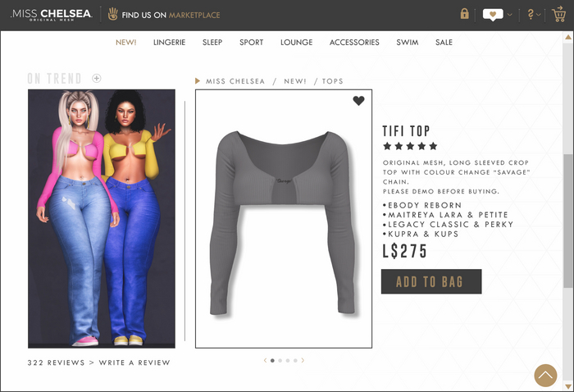The width and height of the screenshot is (574, 392).
Task: Click the gold back-to-top arrow circle
Action: pyautogui.click(x=545, y=375)
